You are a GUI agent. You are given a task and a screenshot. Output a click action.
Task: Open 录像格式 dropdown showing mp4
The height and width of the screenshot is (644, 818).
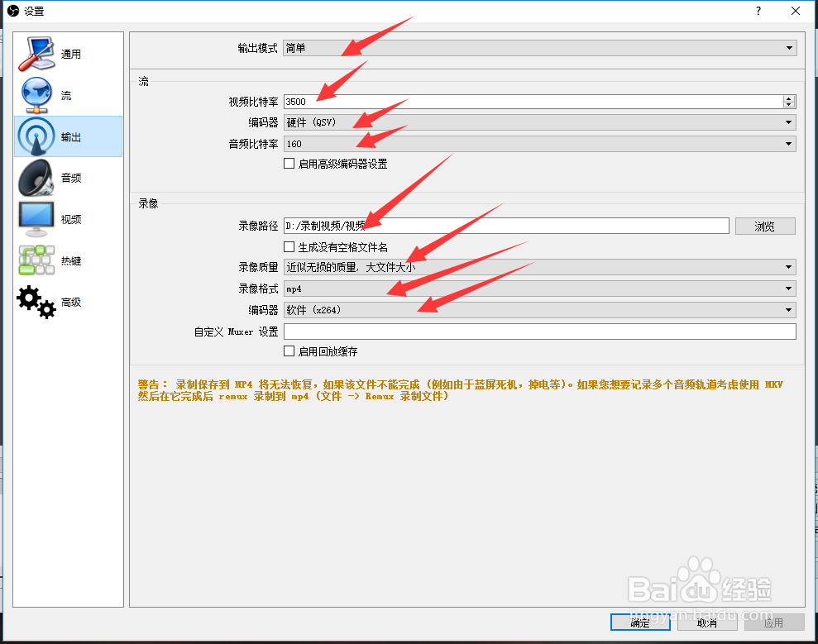(539, 289)
